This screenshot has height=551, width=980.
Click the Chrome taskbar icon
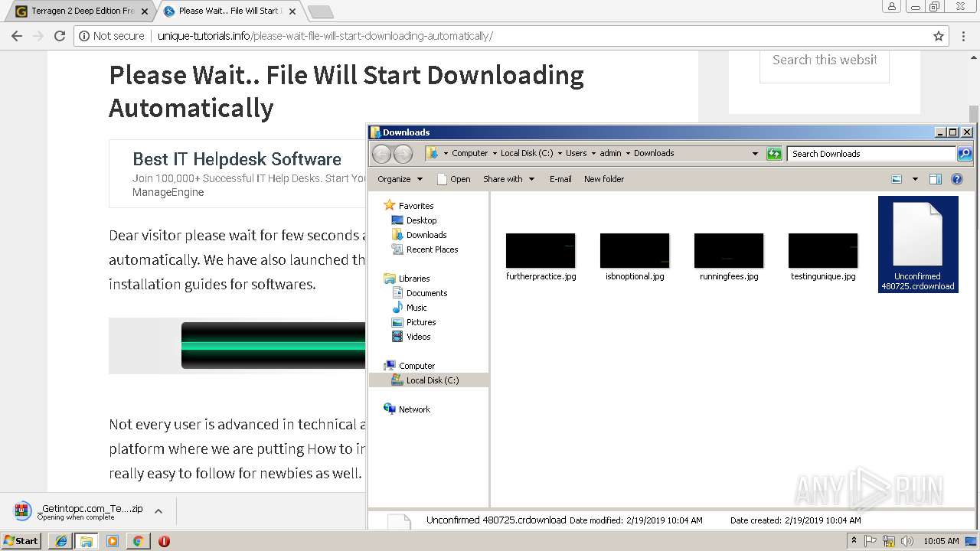(138, 541)
